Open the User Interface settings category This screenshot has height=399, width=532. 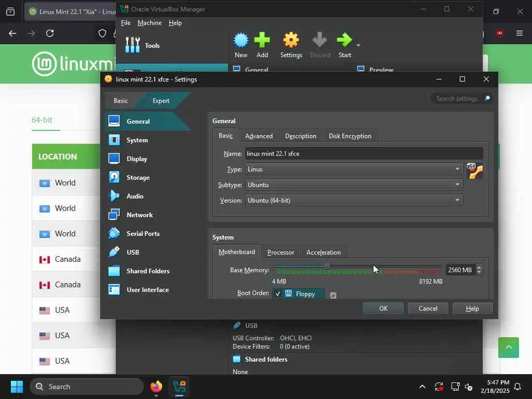pos(148,289)
